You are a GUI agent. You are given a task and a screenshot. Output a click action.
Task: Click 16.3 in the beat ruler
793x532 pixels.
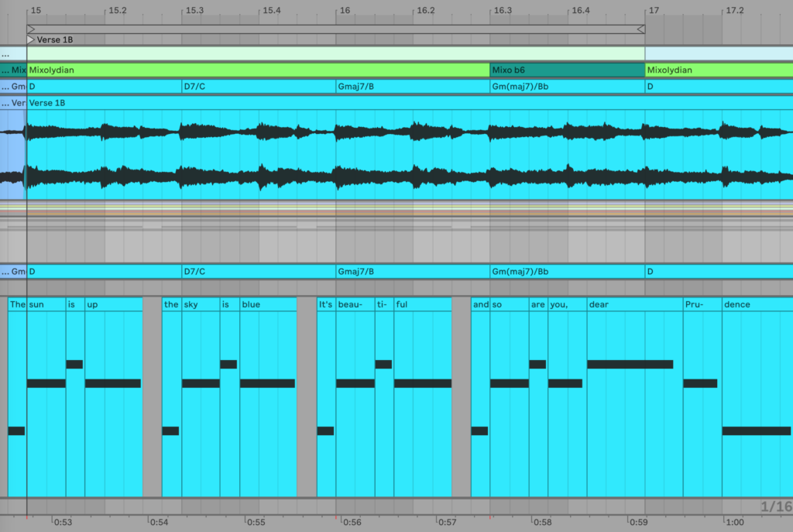point(503,10)
